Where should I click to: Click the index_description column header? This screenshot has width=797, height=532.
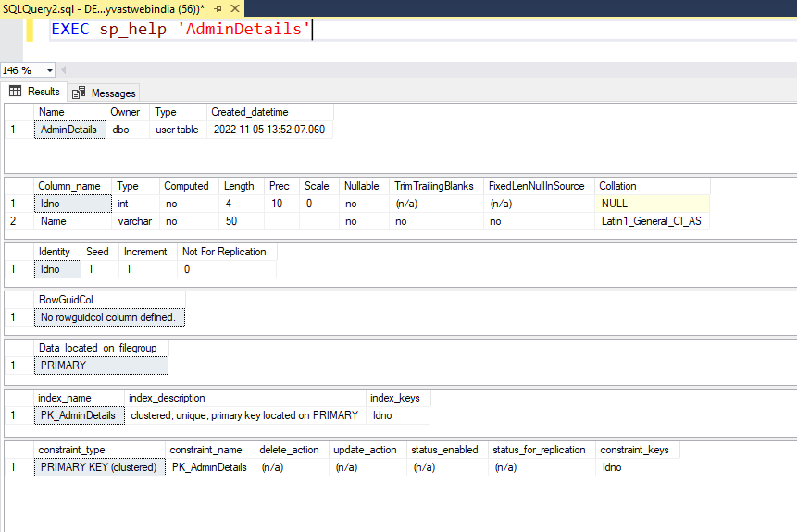coord(168,398)
